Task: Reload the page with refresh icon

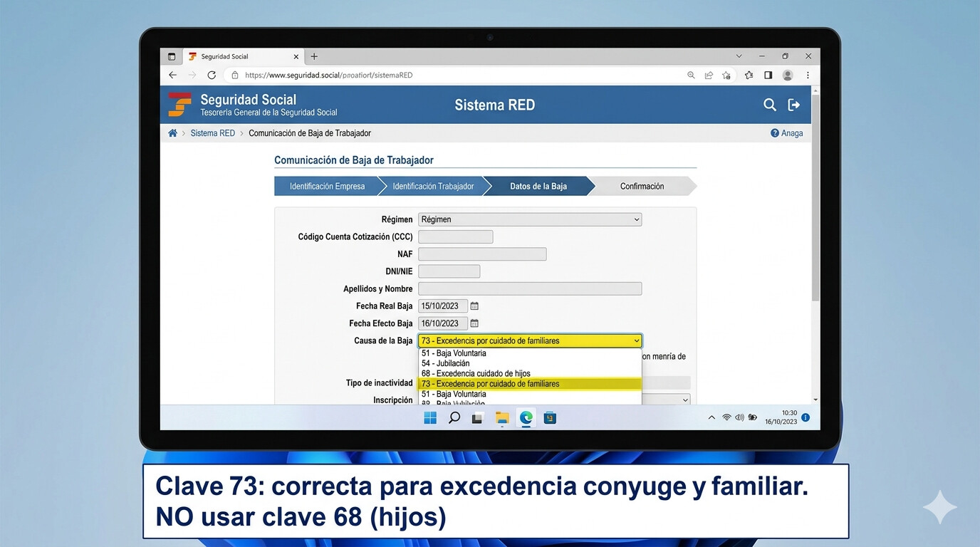Action: 212,75
